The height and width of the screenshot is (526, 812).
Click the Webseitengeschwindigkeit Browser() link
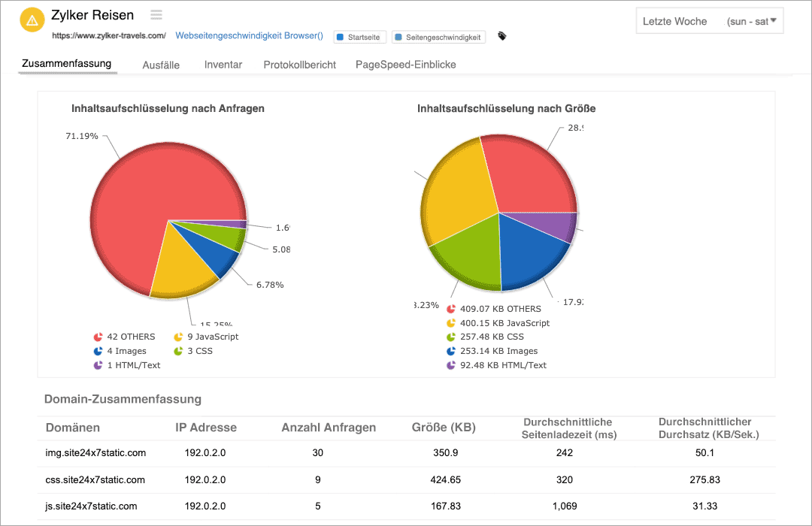(x=249, y=36)
